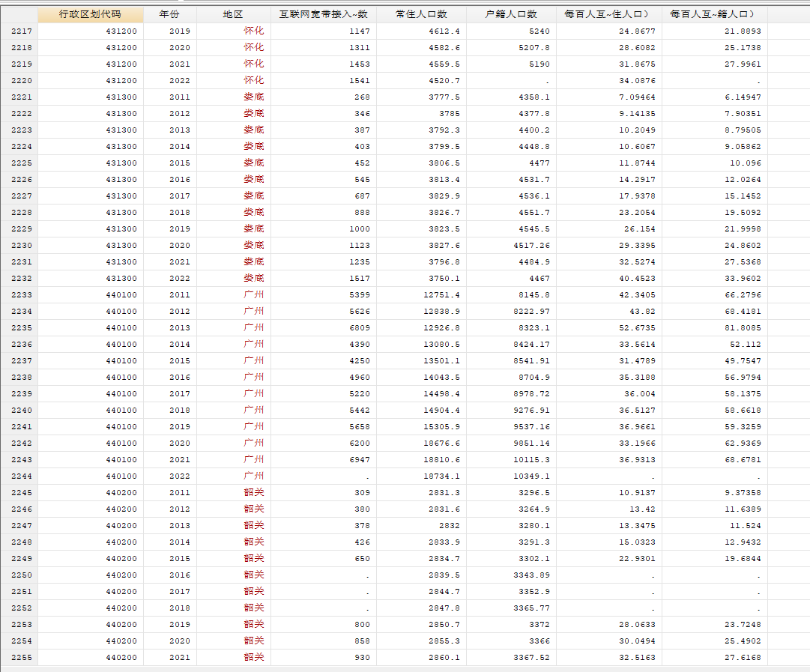Select broadband value 6947 for 广州 2021

click(360, 460)
